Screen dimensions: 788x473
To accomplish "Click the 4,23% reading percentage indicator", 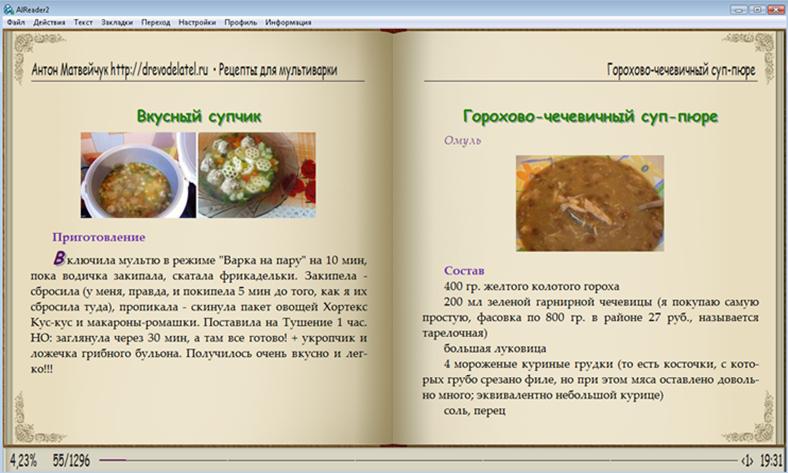I will (x=22, y=461).
